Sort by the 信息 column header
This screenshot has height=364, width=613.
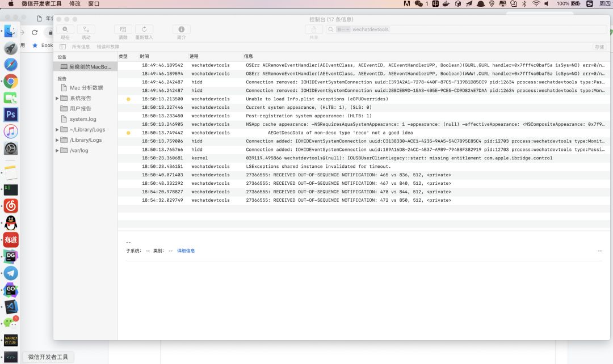pyautogui.click(x=248, y=56)
